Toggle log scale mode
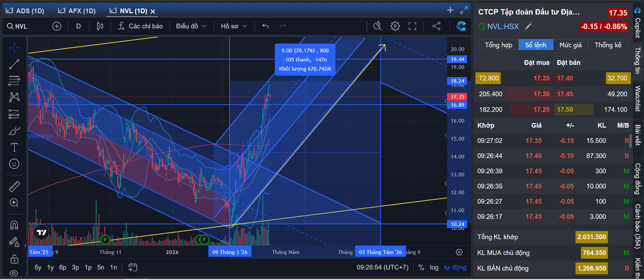The width and height of the screenshot is (644, 280). 434,268
